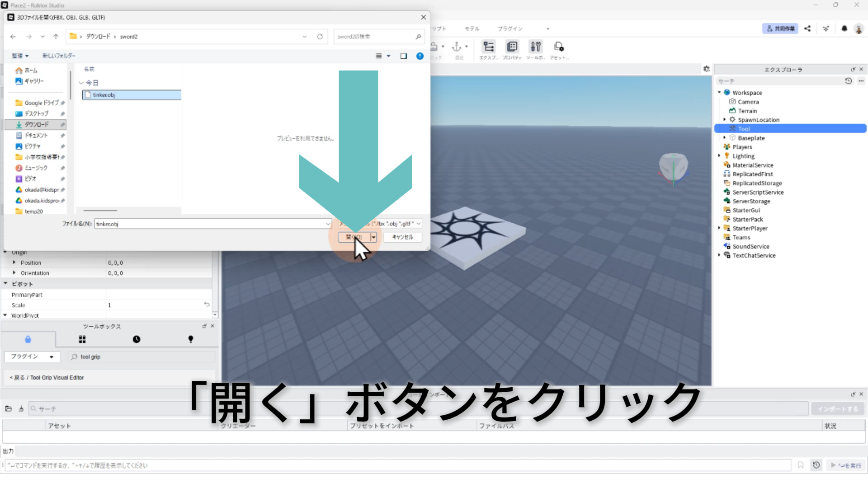Image resolution: width=868 pixels, height=488 pixels.
Task: Open the Model ribbon tab
Action: 472,28
